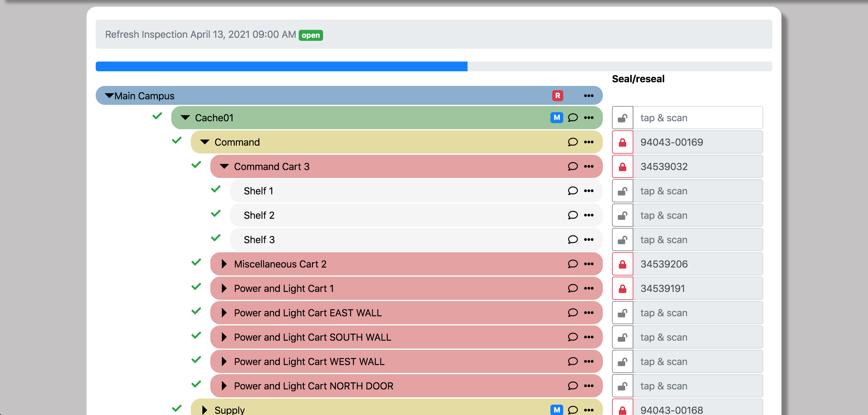This screenshot has height=415, width=868.
Task: Open the comment bubble for Power and Light Cart 1
Action: point(572,288)
